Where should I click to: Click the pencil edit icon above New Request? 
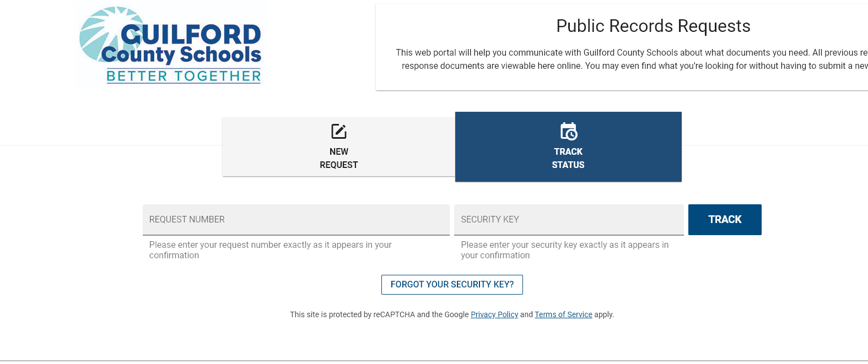[x=338, y=132]
